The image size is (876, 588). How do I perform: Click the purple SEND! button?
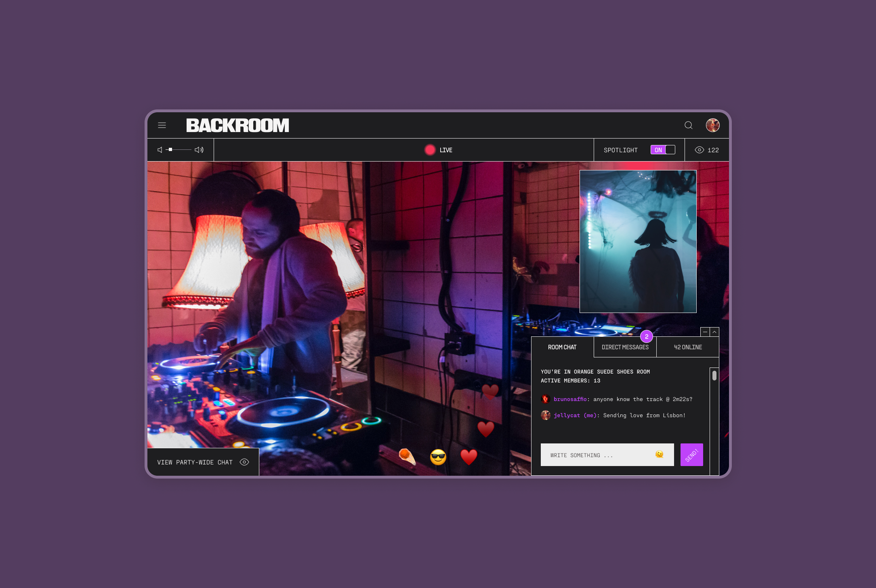coord(692,455)
